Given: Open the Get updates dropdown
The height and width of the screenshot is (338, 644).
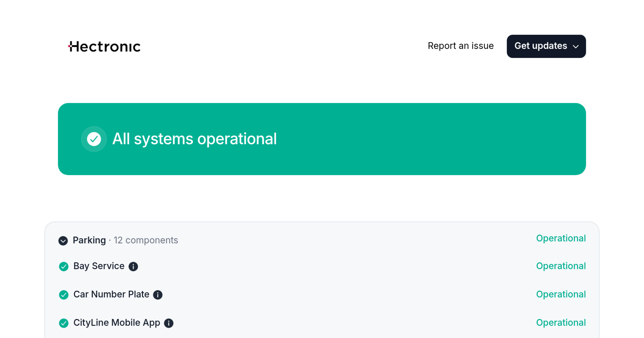Looking at the screenshot, I should point(546,46).
